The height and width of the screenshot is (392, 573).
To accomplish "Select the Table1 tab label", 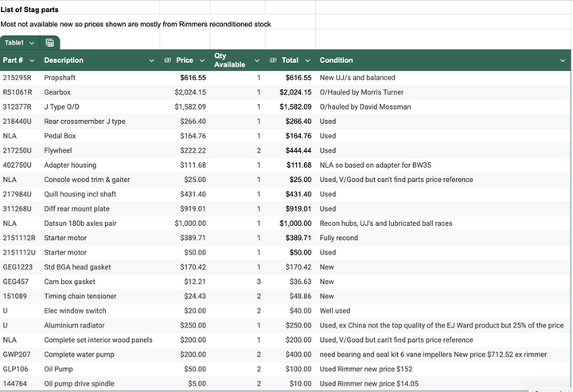I will pyautogui.click(x=14, y=43).
